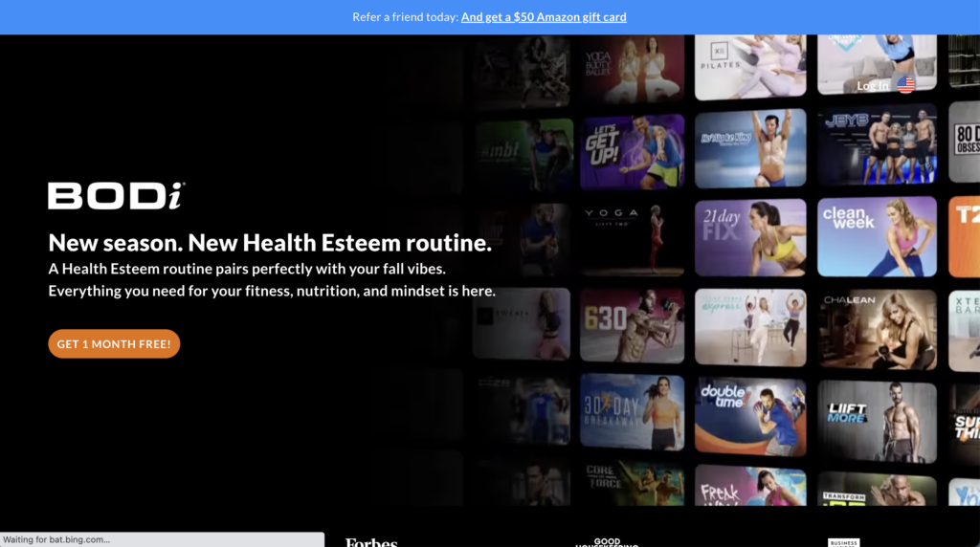Open the Yoga 52 program thumbnail
This screenshot has height=547, width=980.
pyautogui.click(x=632, y=240)
